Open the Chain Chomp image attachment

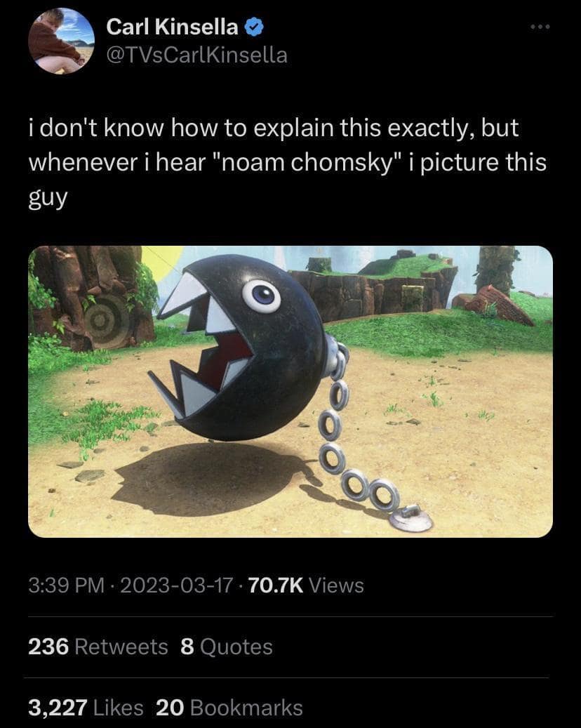point(290,392)
